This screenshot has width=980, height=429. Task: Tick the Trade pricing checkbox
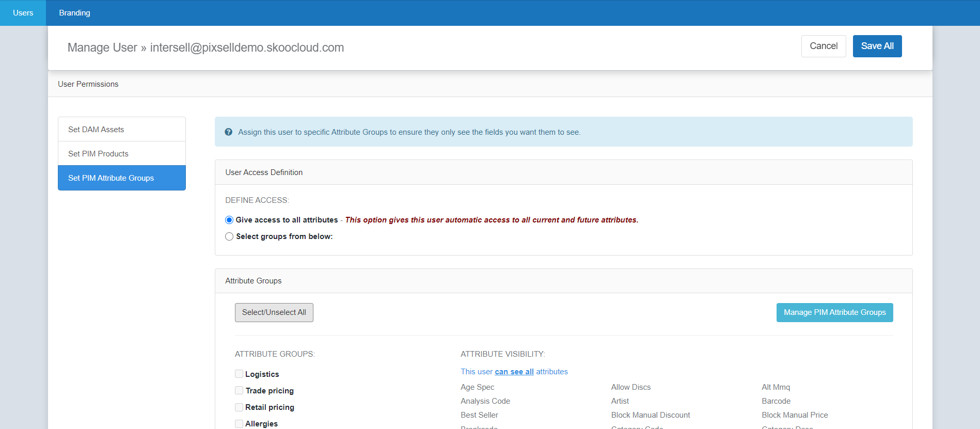239,390
